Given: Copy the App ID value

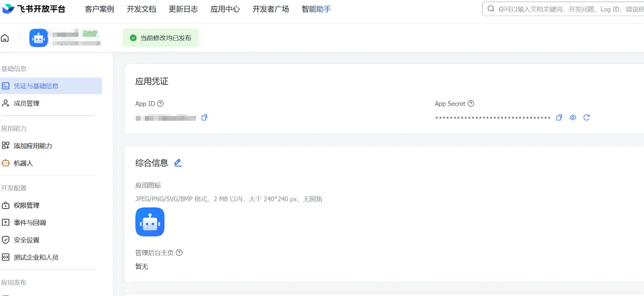Looking at the screenshot, I should (x=204, y=118).
